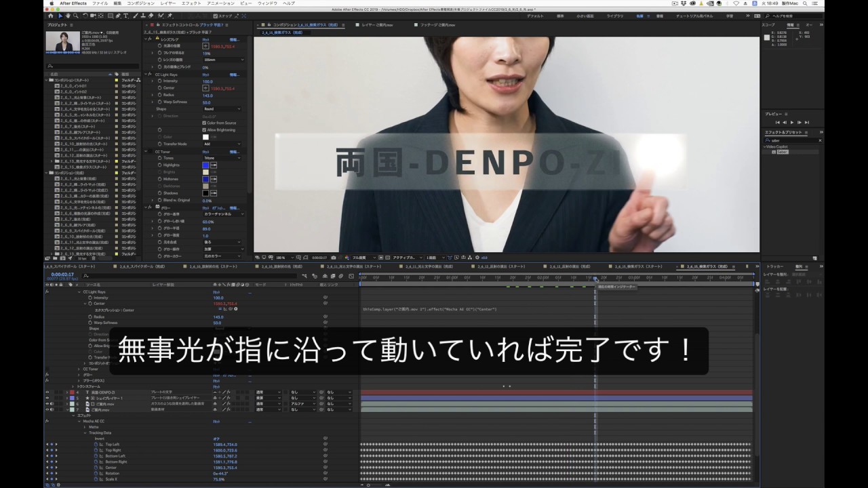The image size is (868, 488).
Task: Click the CC Toner Midtones color swatch
Action: coord(205,179)
